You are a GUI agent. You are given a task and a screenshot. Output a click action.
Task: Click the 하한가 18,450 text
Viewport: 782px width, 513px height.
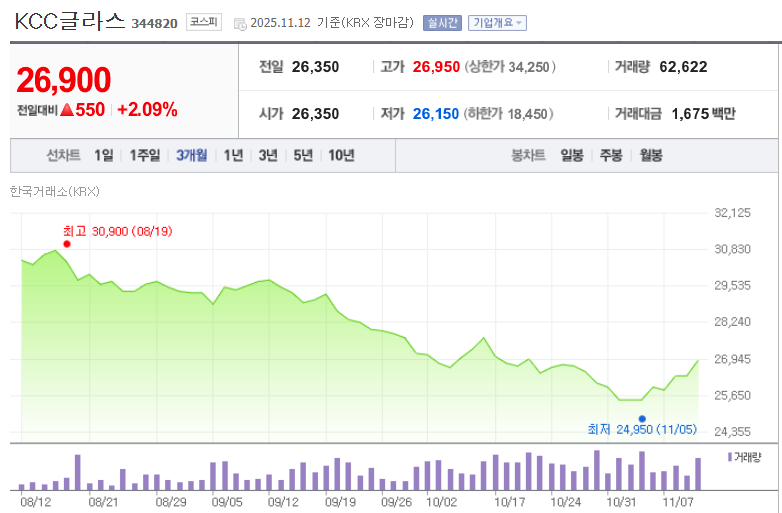click(x=509, y=114)
